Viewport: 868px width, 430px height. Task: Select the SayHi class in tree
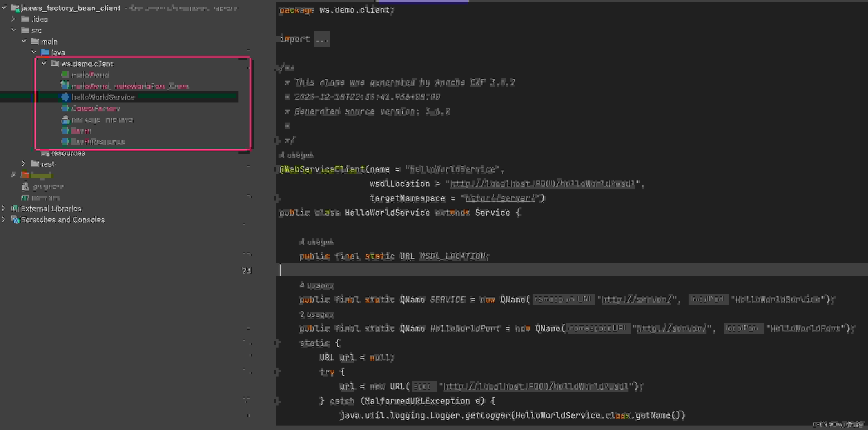(x=81, y=130)
